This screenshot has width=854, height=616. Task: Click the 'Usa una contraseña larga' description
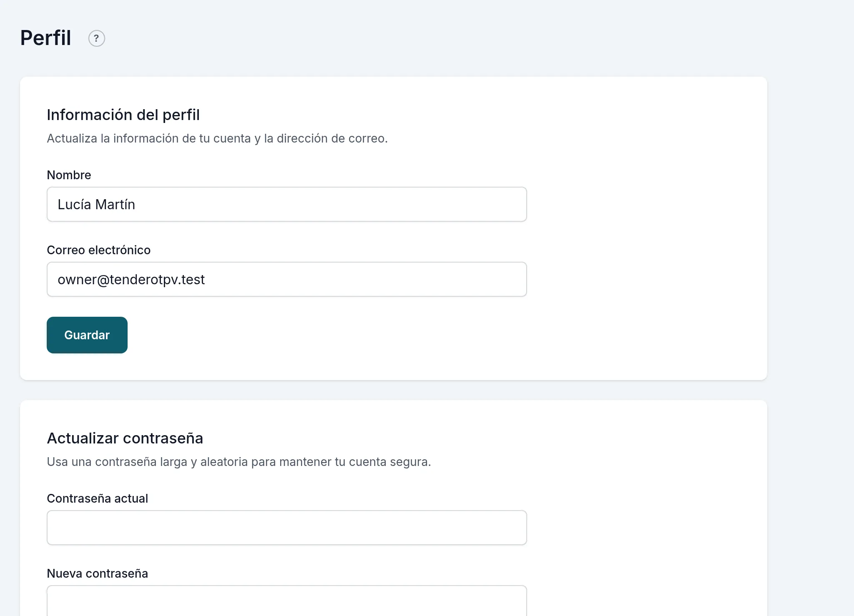point(239,462)
